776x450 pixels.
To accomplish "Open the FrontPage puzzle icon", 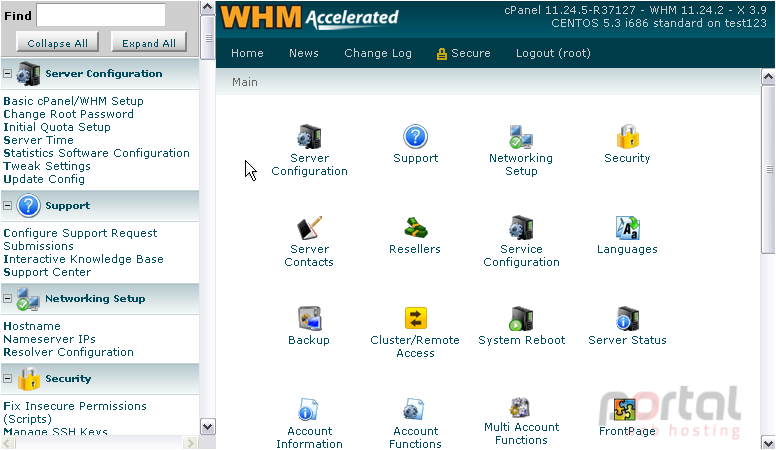I will [624, 410].
